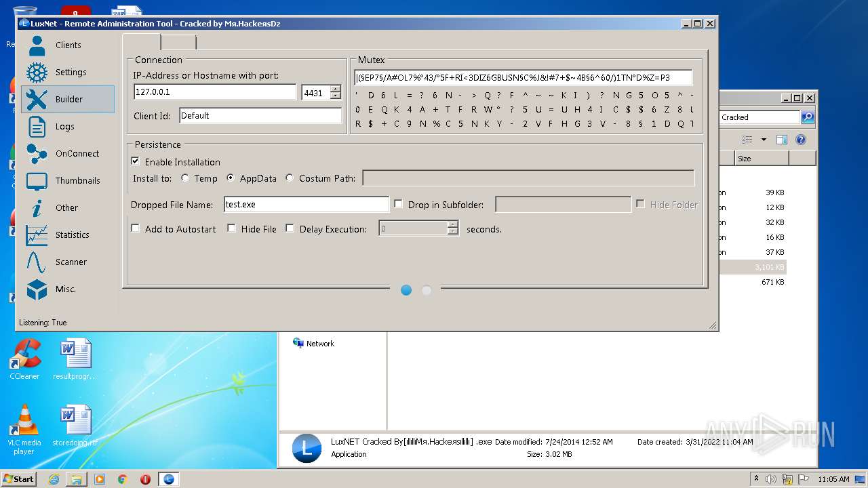
Task: Select the second Builder tab
Action: 178,43
